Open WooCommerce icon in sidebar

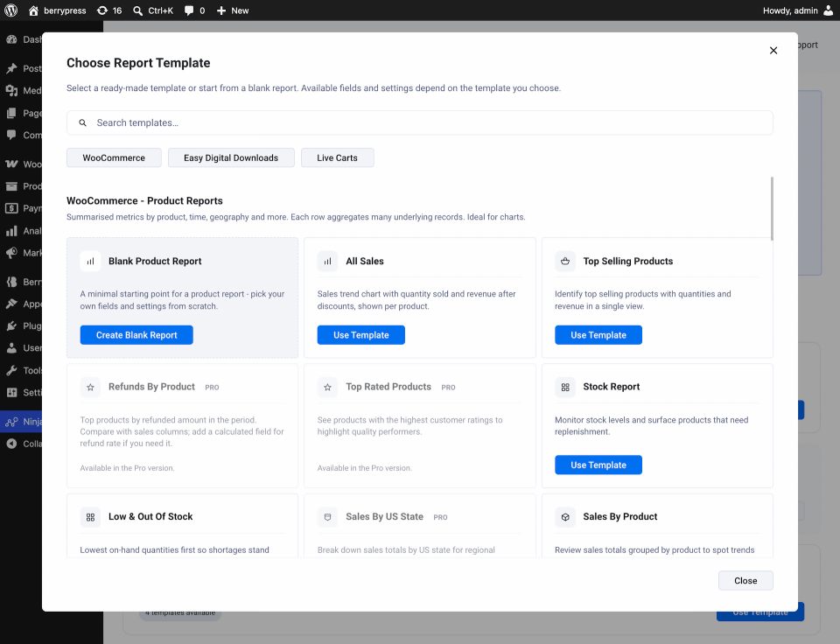click(11, 164)
